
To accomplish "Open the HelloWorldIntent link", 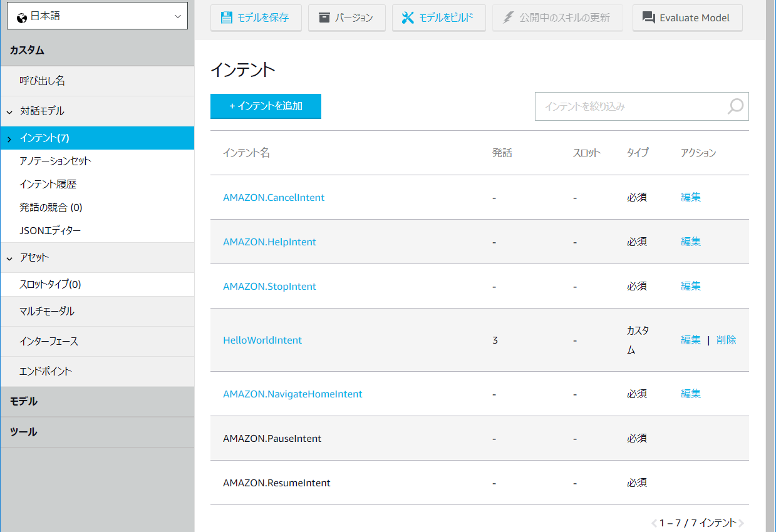I will (x=262, y=340).
